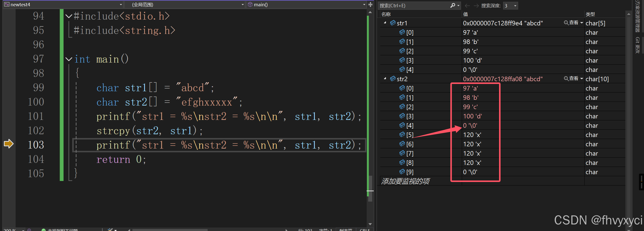Screen dimensions: 644x231
Task: Focus the 搜索(Ctrl+E) watch search field
Action: [x=414, y=6]
